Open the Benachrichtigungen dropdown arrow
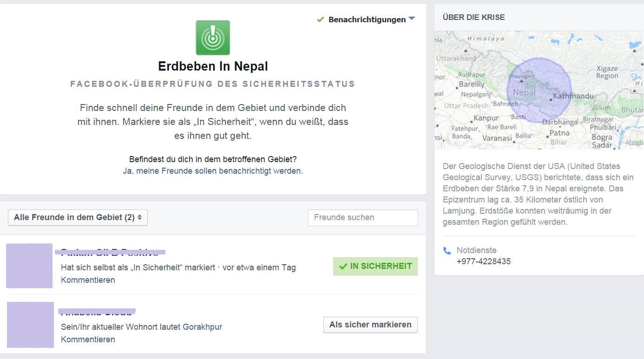Image resolution: width=644 pixels, height=359 pixels. [412, 20]
